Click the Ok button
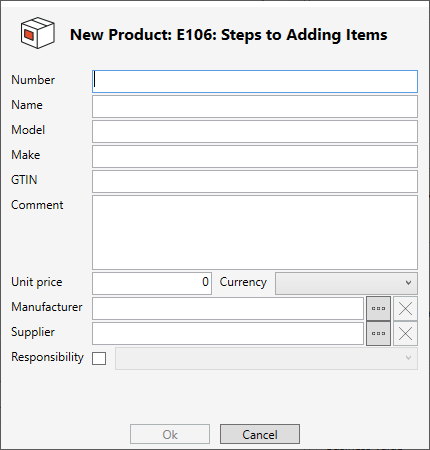Viewport: 430px width, 450px height. (170, 434)
